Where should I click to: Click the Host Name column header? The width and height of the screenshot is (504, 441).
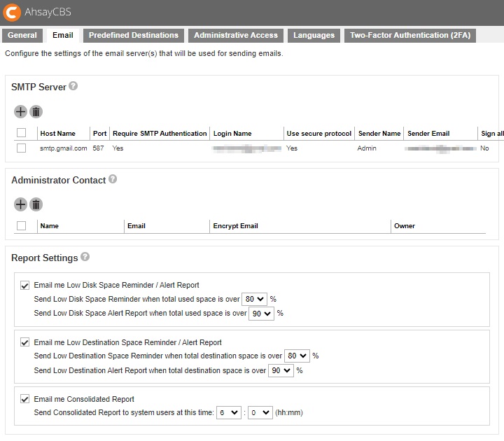pos(58,134)
